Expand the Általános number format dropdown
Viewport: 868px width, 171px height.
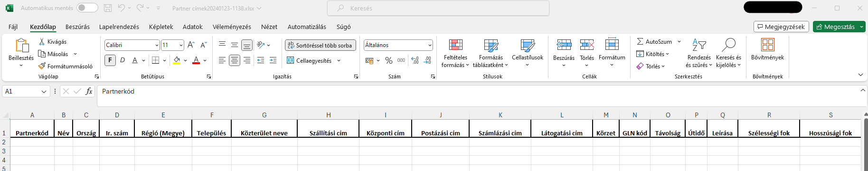pyautogui.click(x=430, y=45)
